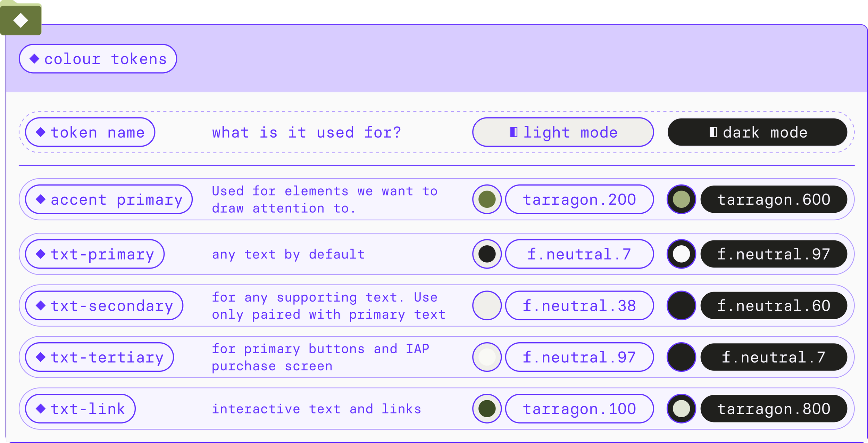Click the diamond icon in colour tokens
868x443 pixels.
34,59
